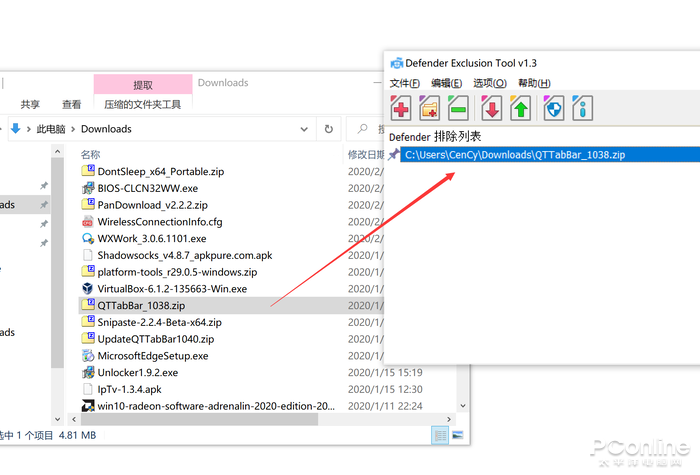This screenshot has height=475, width=700.
Task: Click the file list vertical scroll down arrow
Action: [x=463, y=406]
